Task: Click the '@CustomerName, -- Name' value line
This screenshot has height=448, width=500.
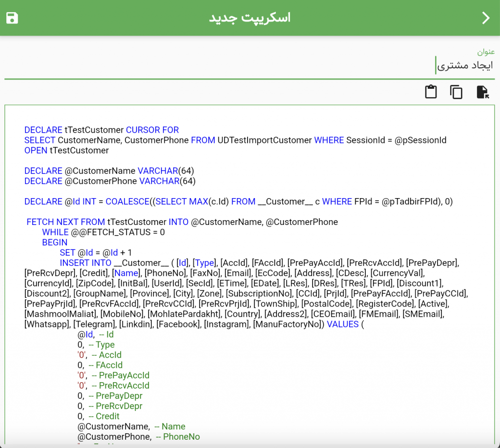Action: tap(131, 427)
